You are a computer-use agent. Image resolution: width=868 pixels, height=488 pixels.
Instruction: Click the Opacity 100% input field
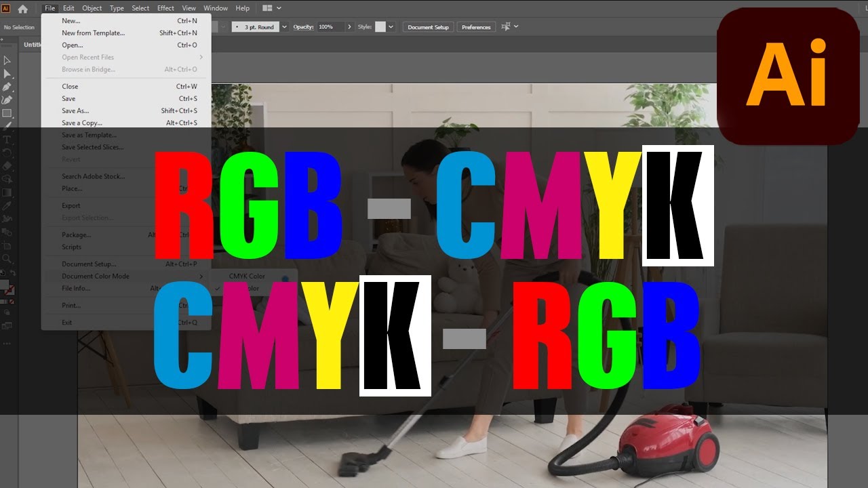pos(330,27)
